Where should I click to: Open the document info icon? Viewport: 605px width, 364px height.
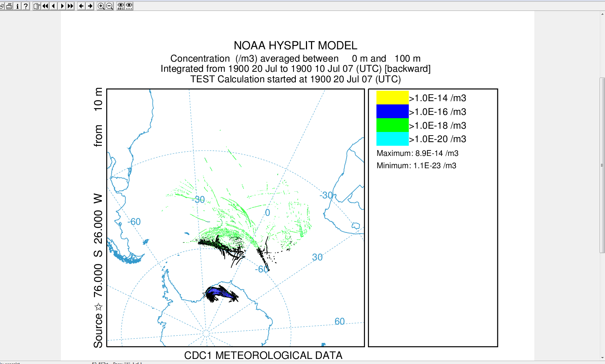(x=17, y=6)
